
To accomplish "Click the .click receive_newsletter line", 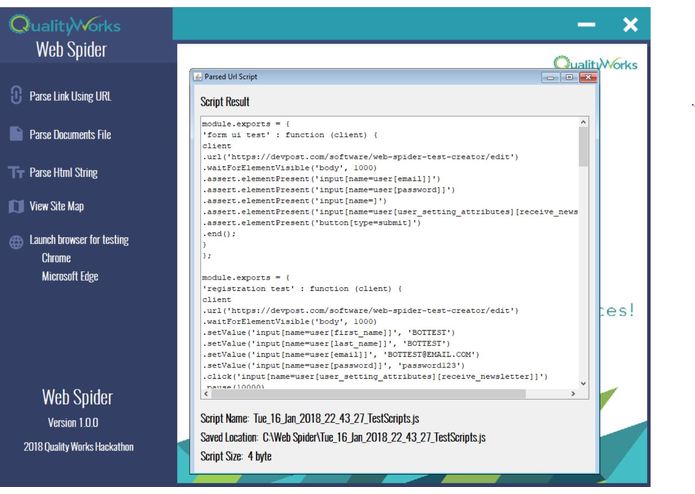I will (375, 376).
